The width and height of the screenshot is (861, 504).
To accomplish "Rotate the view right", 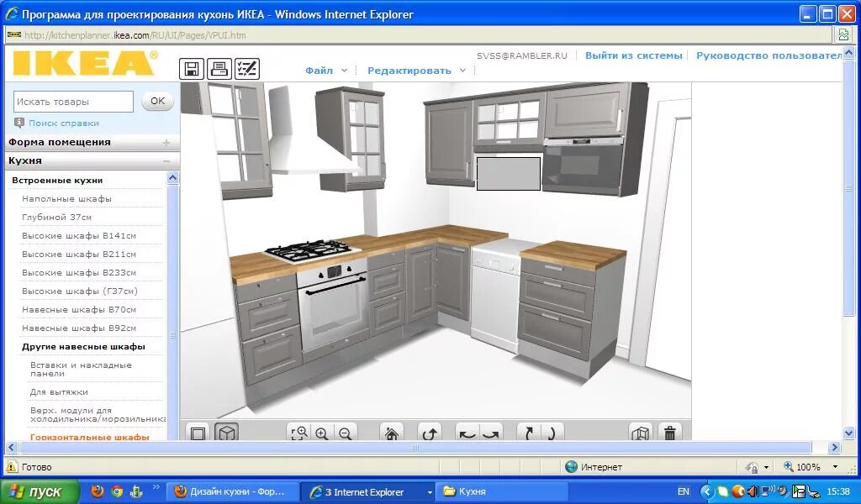I will pos(490,433).
